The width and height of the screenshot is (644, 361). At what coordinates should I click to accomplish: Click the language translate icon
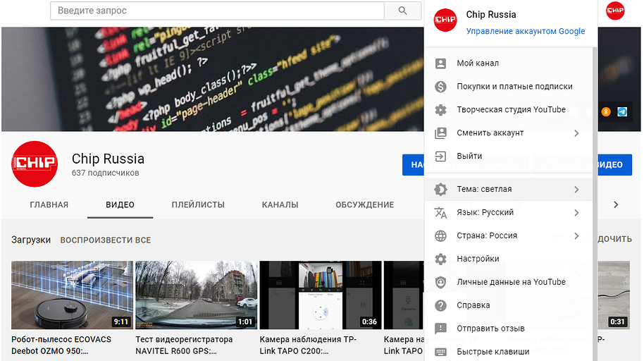click(441, 213)
